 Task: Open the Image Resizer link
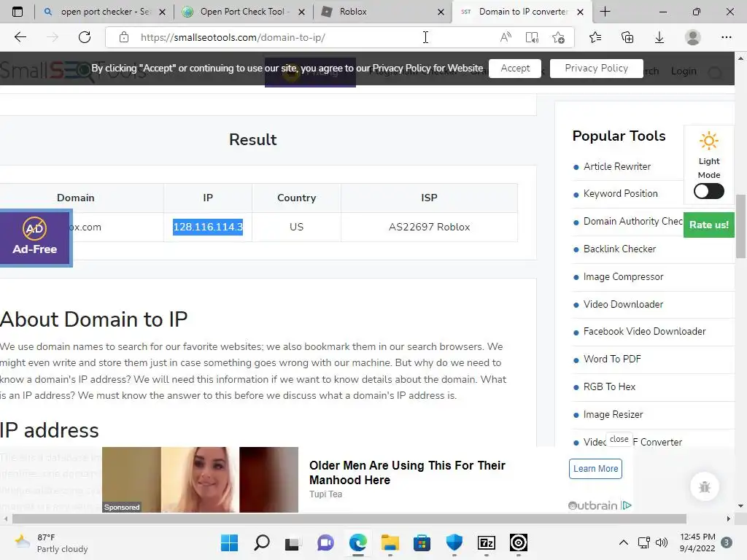[x=613, y=414]
